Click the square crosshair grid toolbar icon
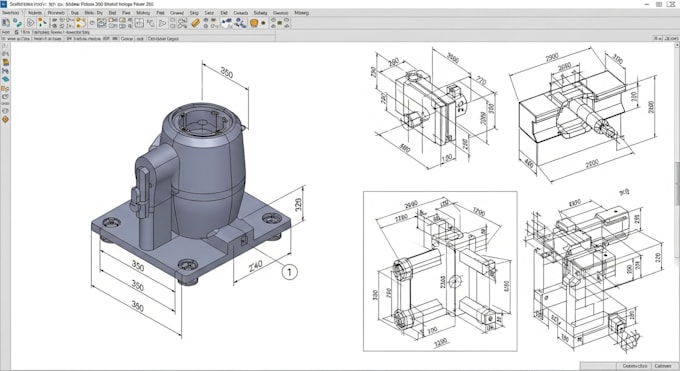This screenshot has width=680, height=371. [139, 23]
